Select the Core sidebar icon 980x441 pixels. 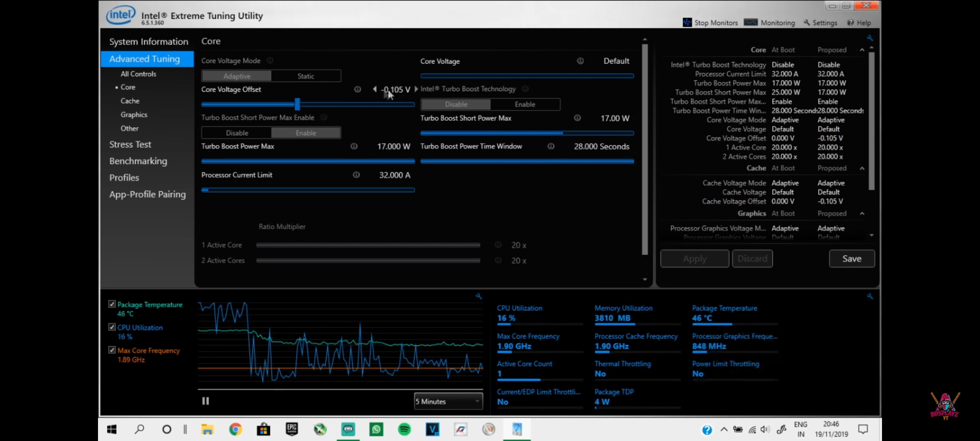(127, 87)
